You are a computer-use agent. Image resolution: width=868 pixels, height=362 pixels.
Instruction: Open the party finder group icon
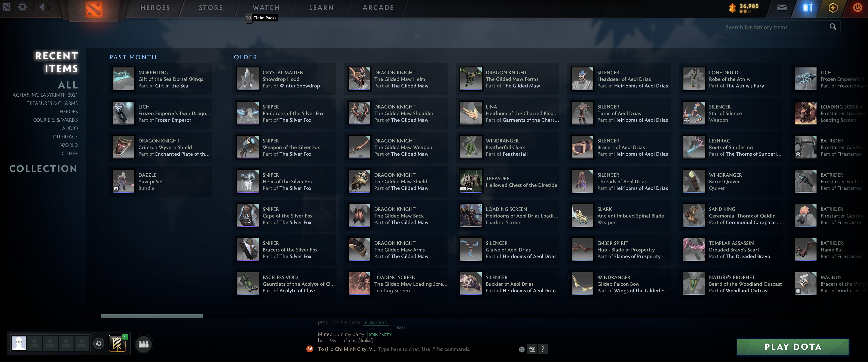point(144,344)
